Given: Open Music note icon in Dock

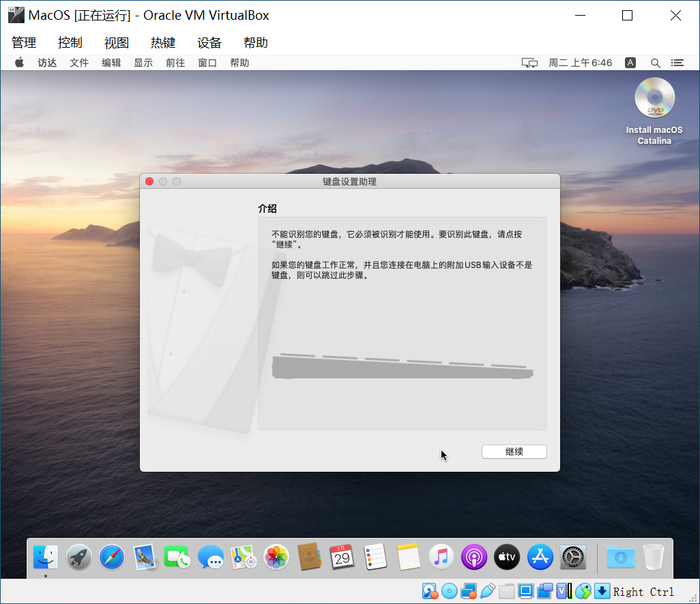Looking at the screenshot, I should [x=441, y=558].
